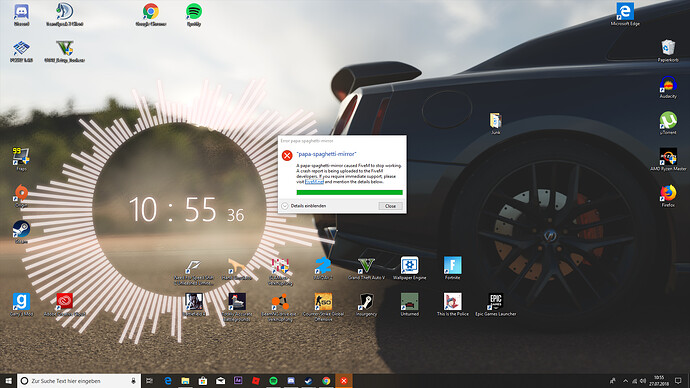690x388 pixels.
Task: Open the Wallpaper Engine desktop shortcut
Action: pos(409,268)
